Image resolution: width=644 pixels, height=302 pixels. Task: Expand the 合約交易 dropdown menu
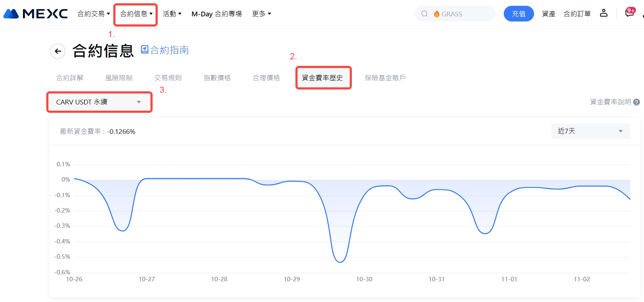tap(94, 14)
